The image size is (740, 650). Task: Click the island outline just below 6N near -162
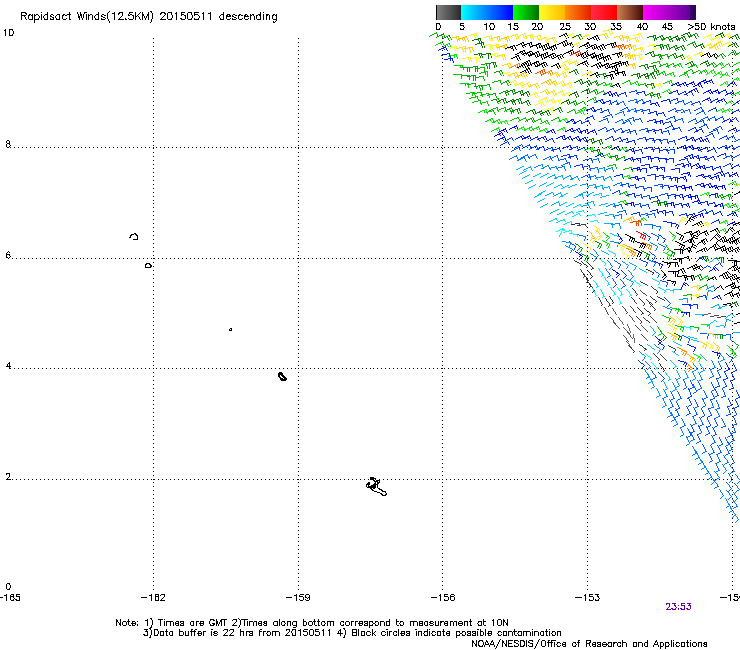coord(148,266)
